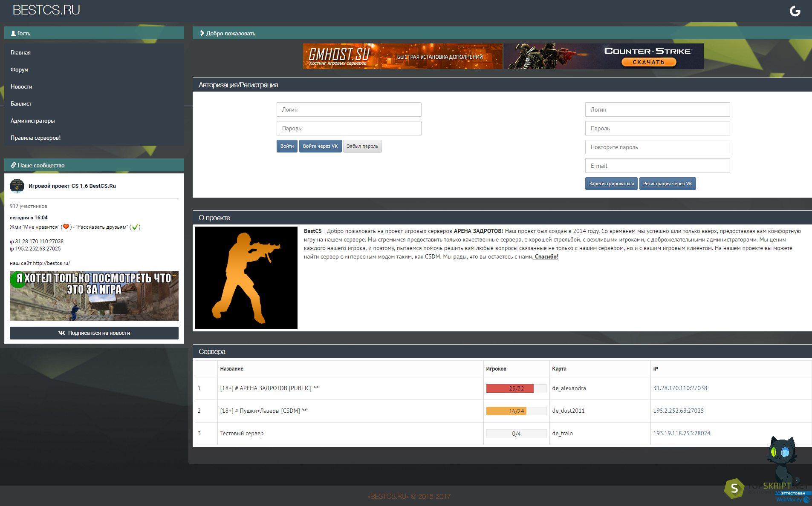Click the chevron icon before Добро пожаловать
Screen dimensions: 812x506
tap(202, 33)
